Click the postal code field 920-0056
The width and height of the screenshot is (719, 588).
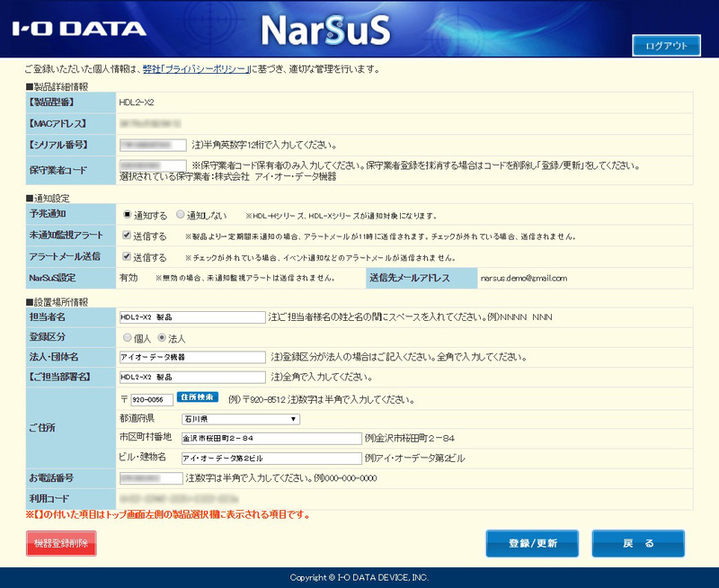click(x=152, y=399)
